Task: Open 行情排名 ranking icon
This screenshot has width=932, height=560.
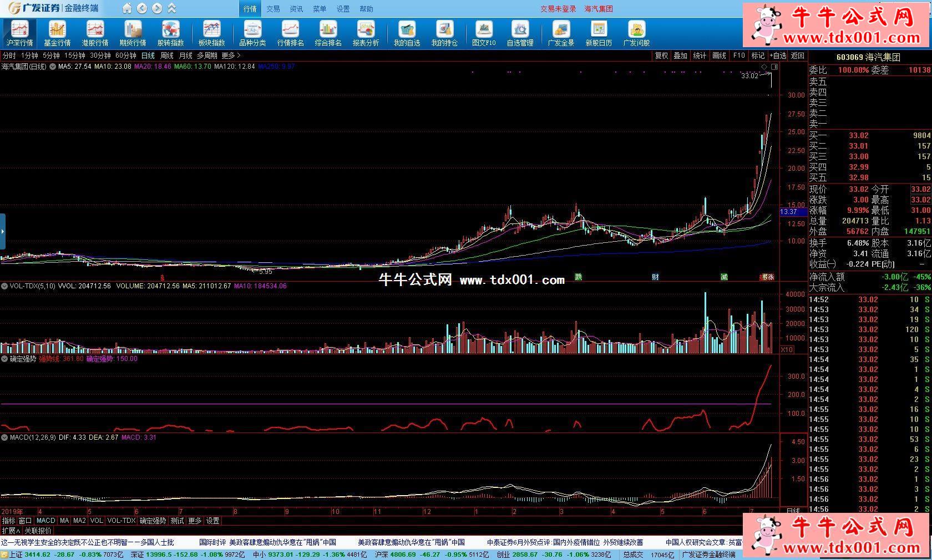Action: [x=290, y=33]
